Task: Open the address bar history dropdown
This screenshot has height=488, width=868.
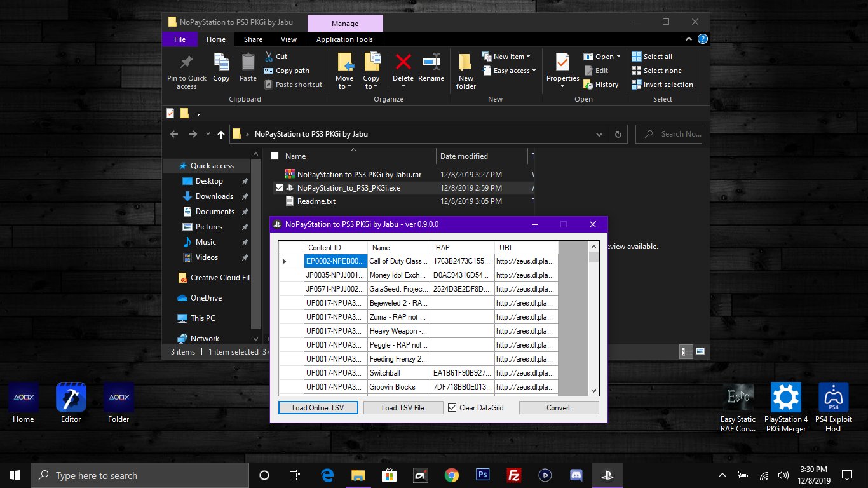Action: tap(599, 134)
